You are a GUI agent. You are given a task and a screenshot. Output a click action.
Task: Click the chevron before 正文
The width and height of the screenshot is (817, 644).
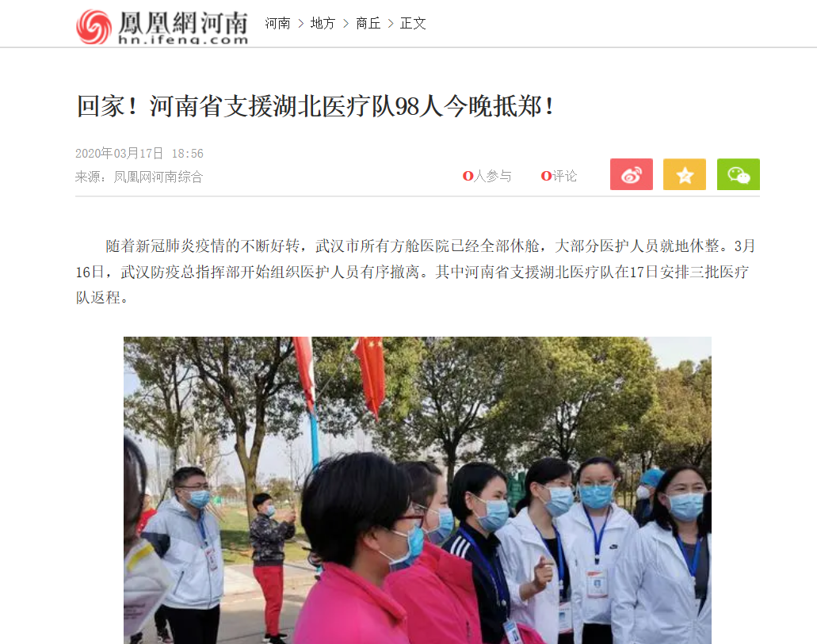pos(391,24)
